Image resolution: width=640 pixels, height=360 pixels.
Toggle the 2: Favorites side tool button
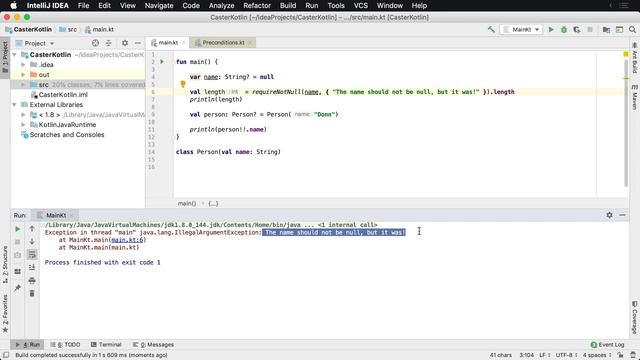5,313
